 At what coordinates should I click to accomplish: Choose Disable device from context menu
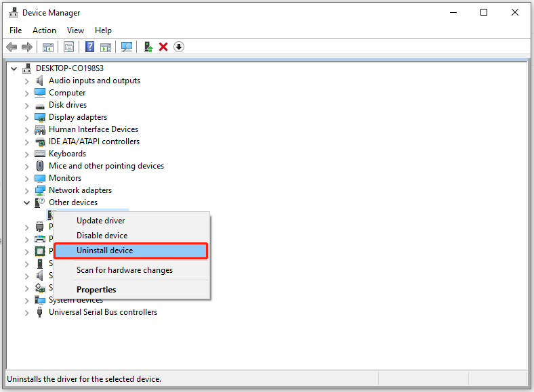tap(131, 236)
